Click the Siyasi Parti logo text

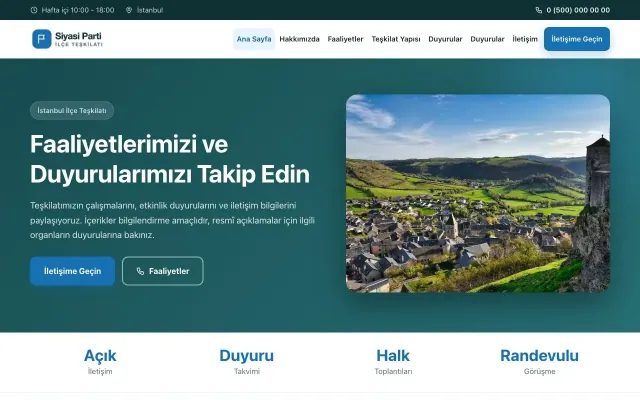coord(78,36)
